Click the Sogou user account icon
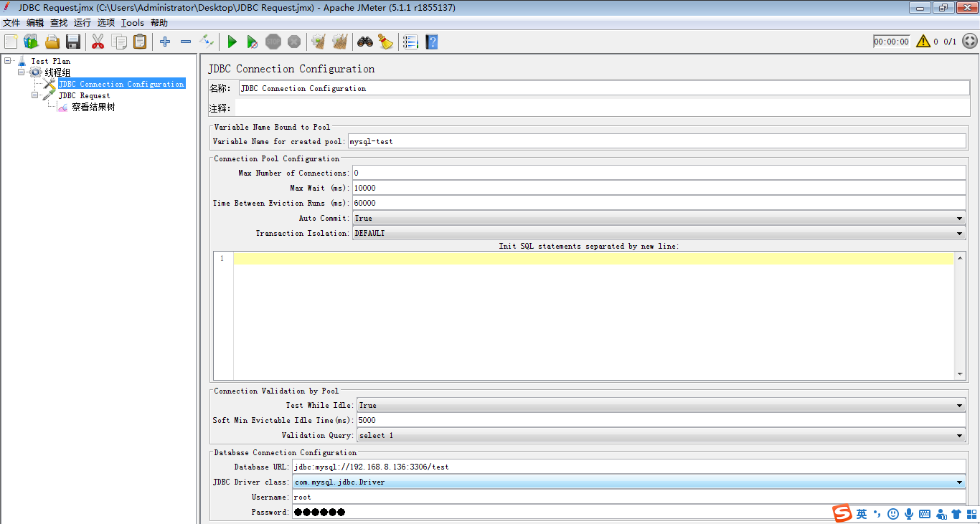The image size is (980, 524). [x=941, y=514]
